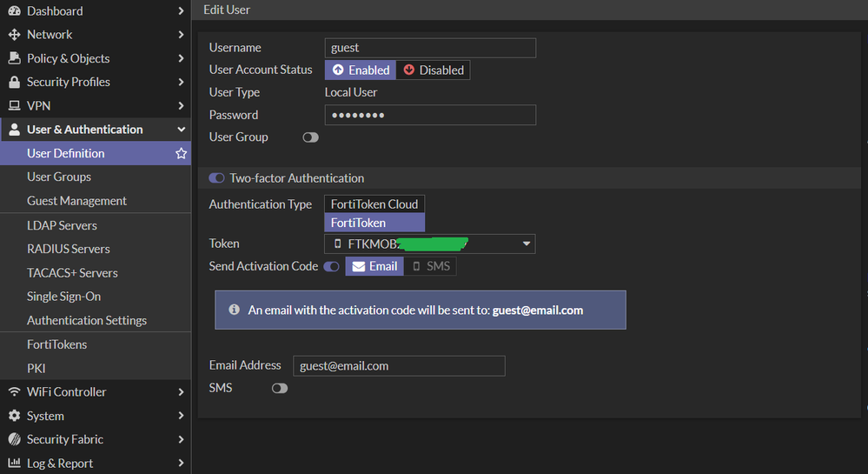Click the VPN laptop icon
Screen dimensions: 868x474
pos(14,106)
